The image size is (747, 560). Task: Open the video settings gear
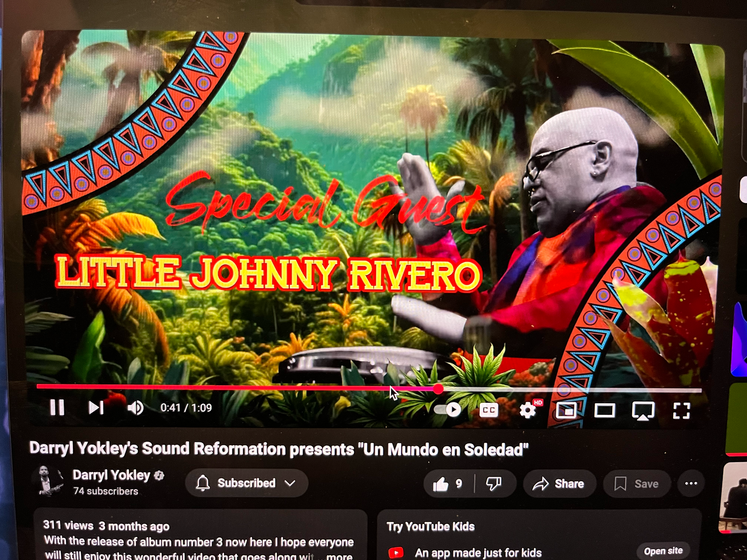pos(528,411)
